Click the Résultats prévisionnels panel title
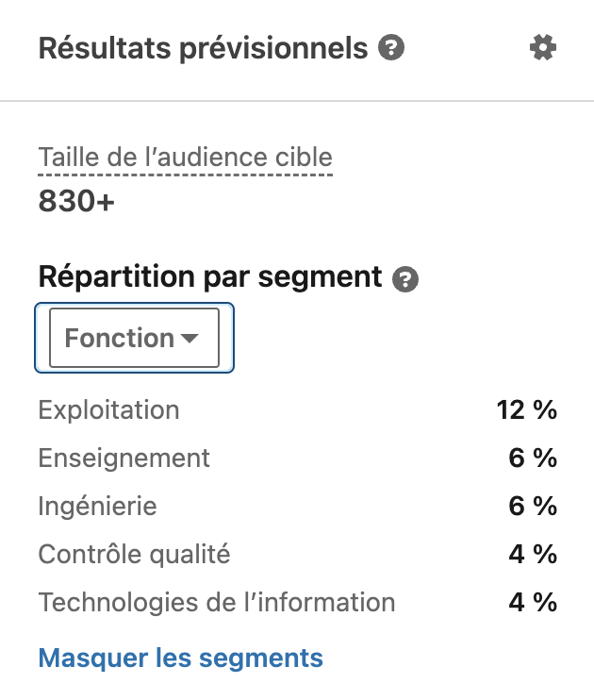The height and width of the screenshot is (700, 594). (203, 48)
